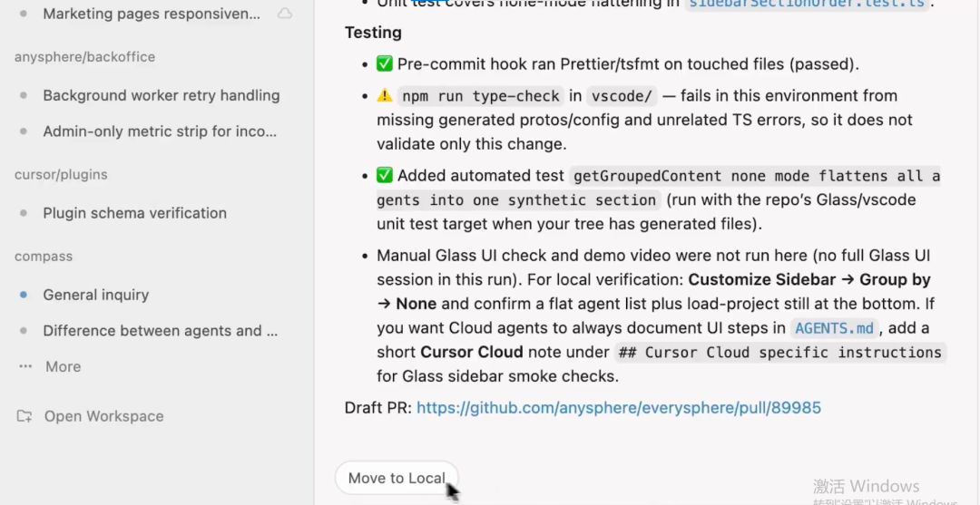Viewport: 980px width, 505px height.
Task: Click the blue status dot beside General inquiry
Action: (24, 295)
